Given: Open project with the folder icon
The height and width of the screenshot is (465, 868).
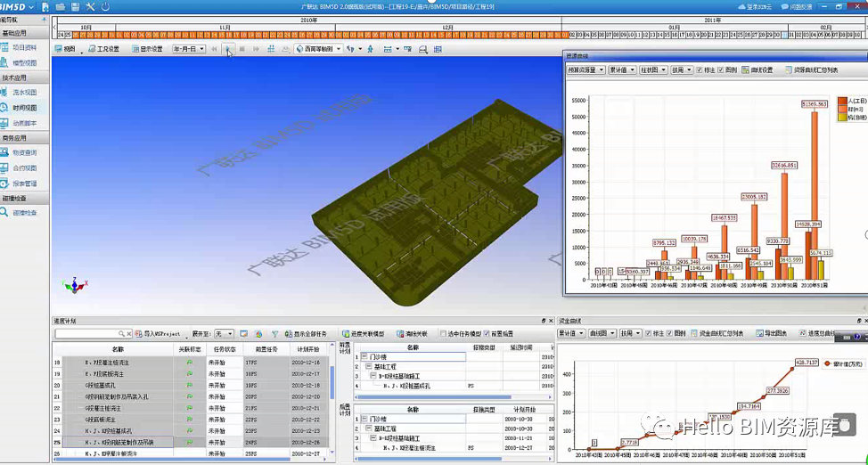Looking at the screenshot, I should click(61, 6).
